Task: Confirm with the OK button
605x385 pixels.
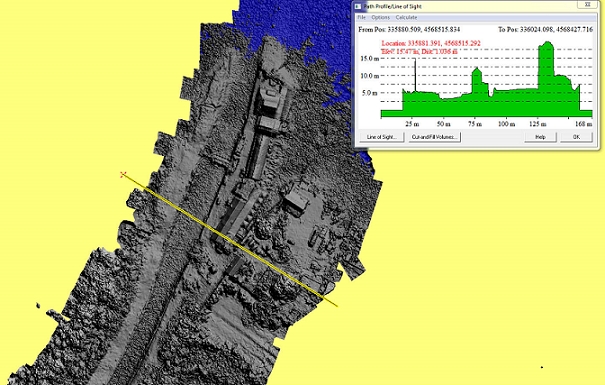Action: (x=576, y=137)
